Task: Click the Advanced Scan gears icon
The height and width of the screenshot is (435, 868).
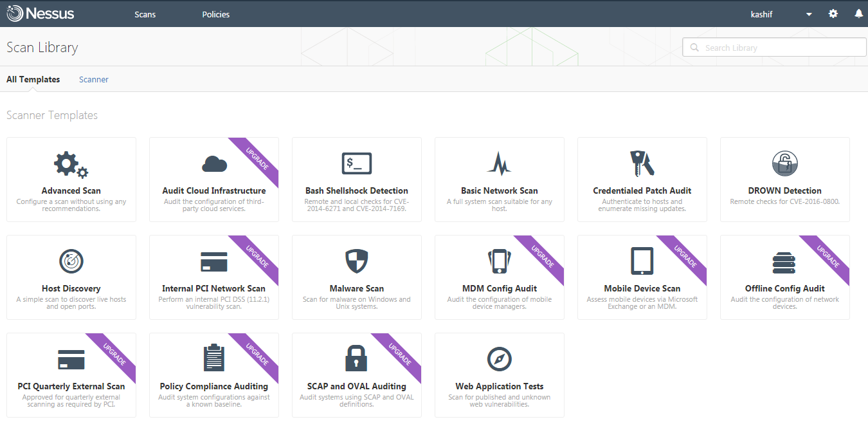Action: (71, 165)
